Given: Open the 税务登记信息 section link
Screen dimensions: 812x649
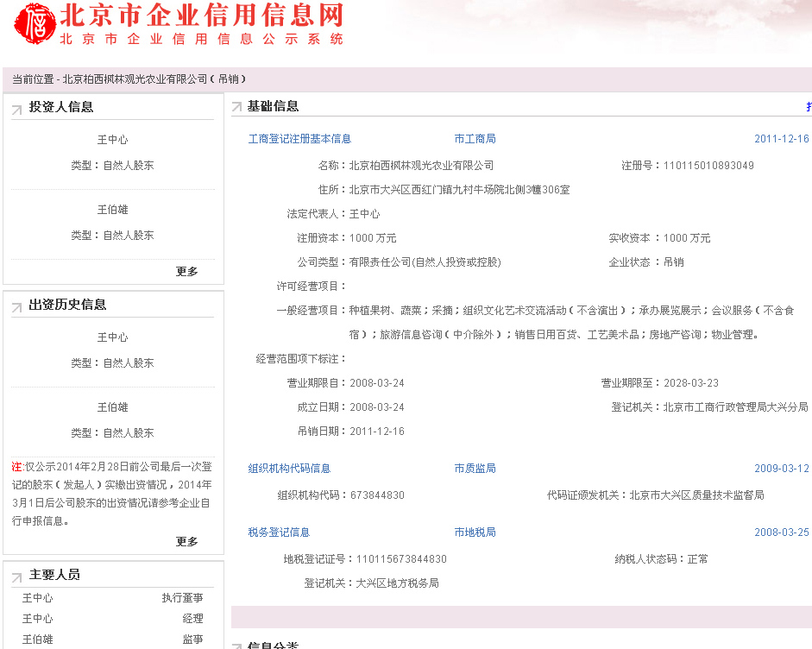Looking at the screenshot, I should click(x=279, y=532).
